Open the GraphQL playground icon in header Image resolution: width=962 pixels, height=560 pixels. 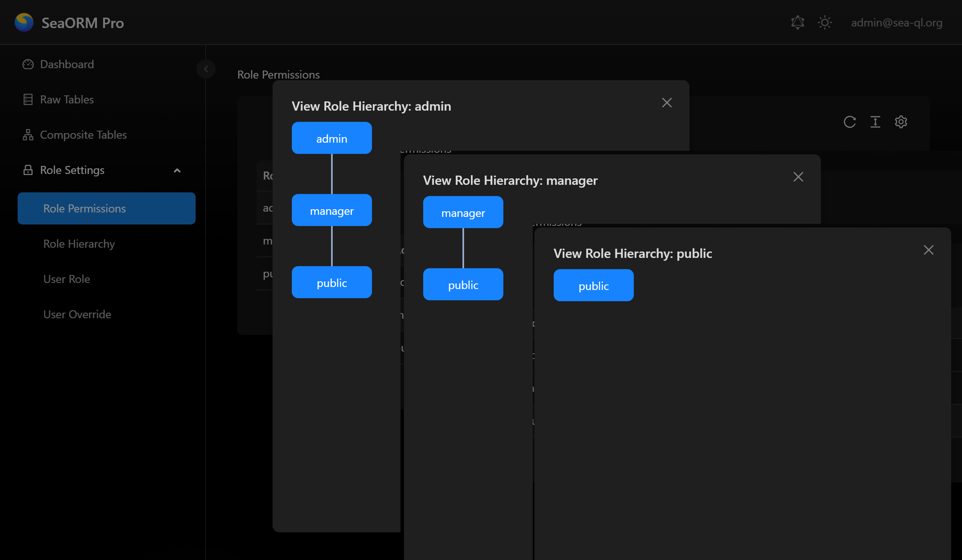coord(798,22)
